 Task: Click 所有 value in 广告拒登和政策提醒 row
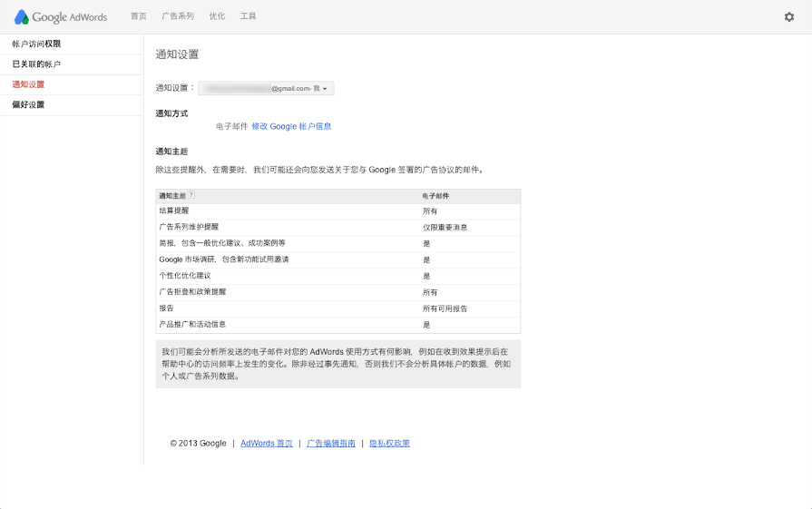430,292
